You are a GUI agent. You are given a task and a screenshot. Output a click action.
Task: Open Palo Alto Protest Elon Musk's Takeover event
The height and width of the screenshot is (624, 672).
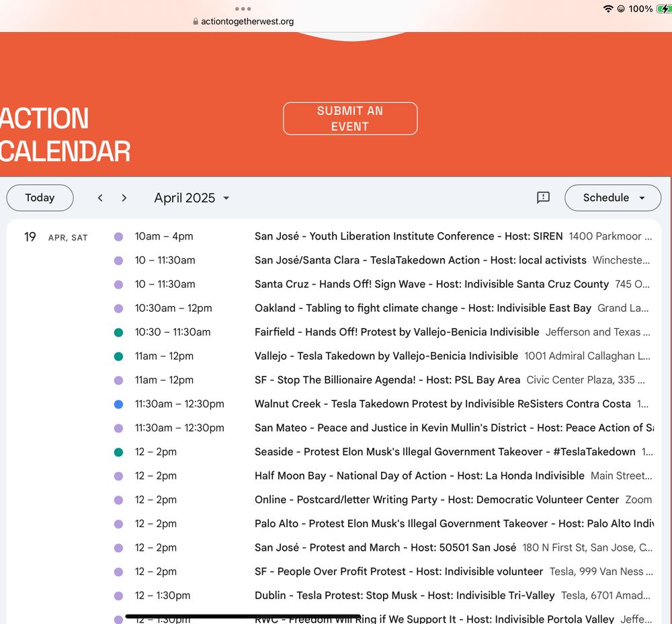[x=454, y=524]
